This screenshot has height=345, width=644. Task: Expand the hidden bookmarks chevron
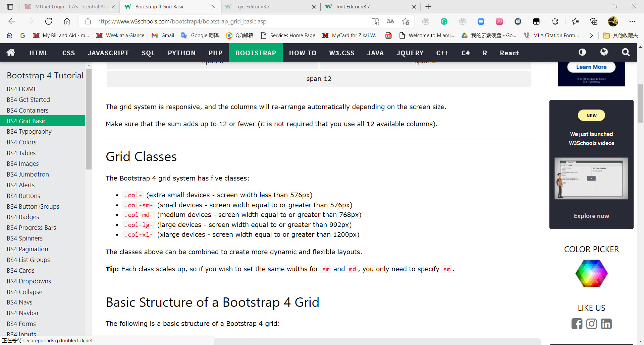591,36
